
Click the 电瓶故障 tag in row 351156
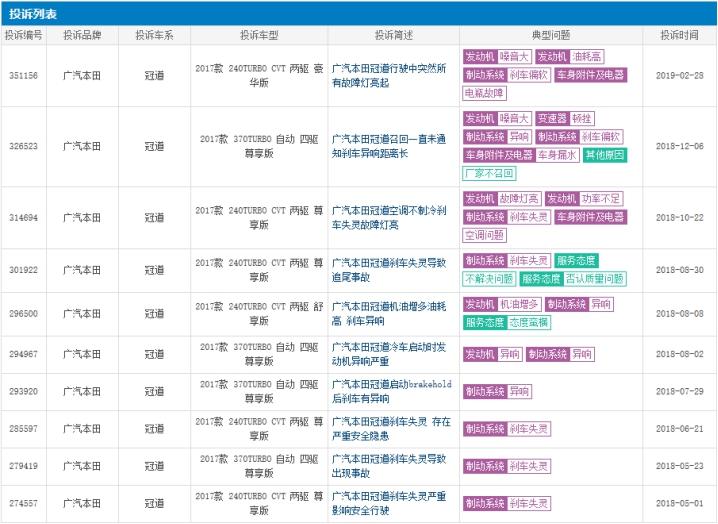tap(484, 93)
